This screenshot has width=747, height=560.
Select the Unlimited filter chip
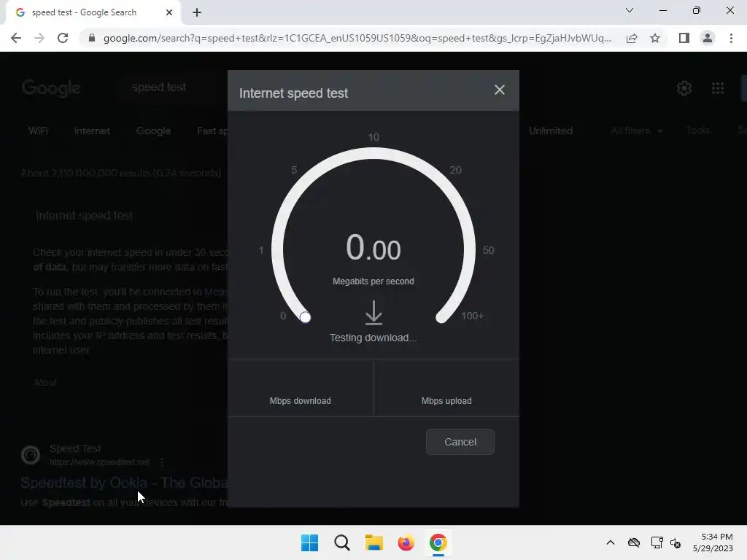(x=551, y=131)
